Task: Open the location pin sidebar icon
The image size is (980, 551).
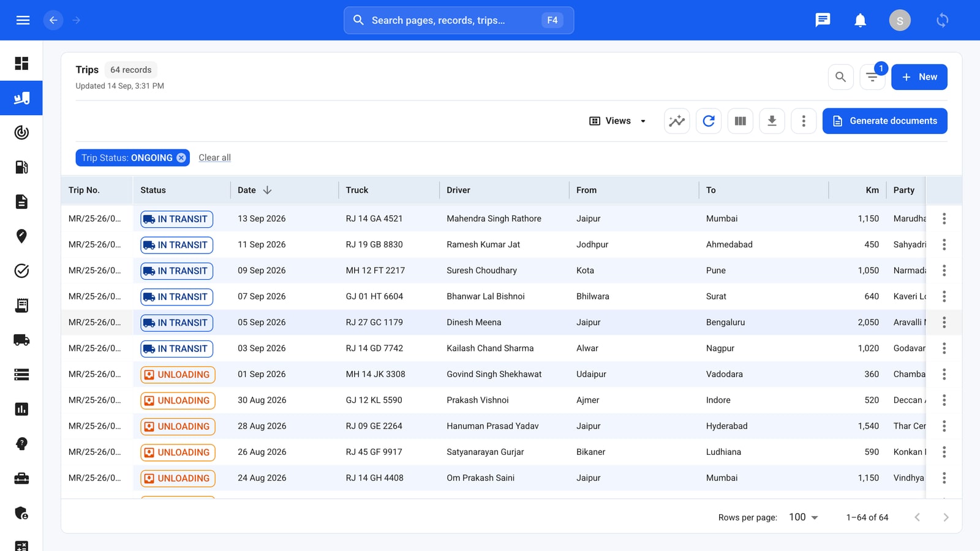Action: (21, 236)
